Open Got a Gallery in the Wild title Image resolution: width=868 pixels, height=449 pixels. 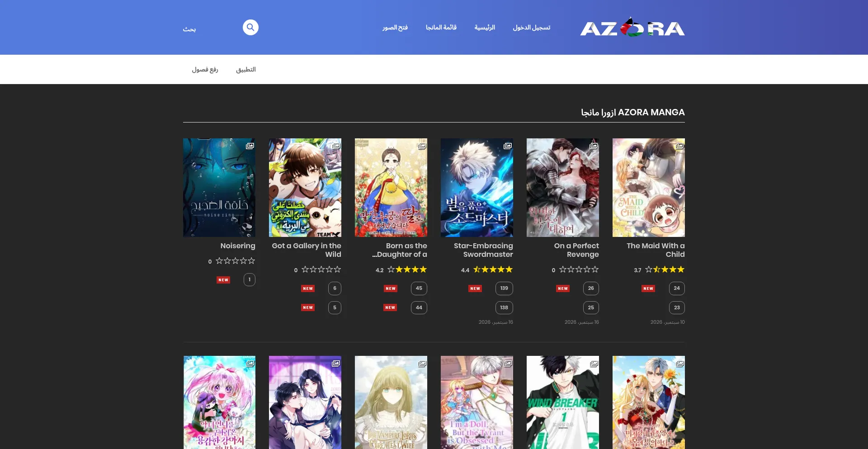click(x=307, y=250)
